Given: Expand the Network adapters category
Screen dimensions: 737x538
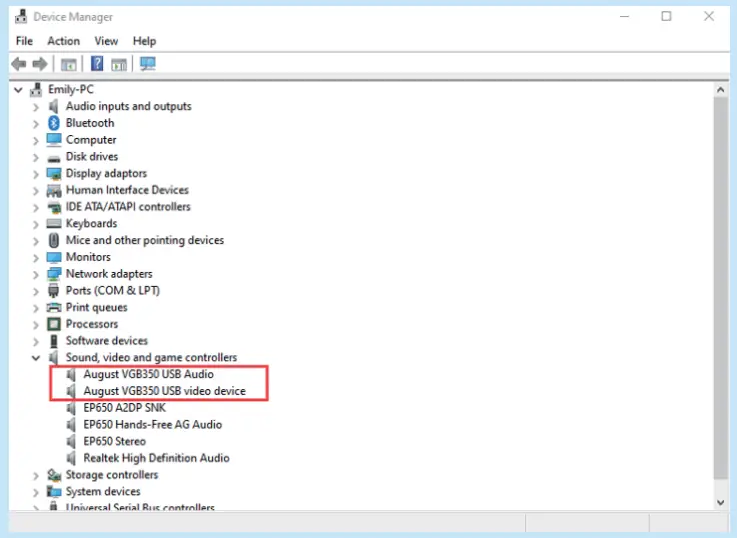Looking at the screenshot, I should [x=36, y=275].
